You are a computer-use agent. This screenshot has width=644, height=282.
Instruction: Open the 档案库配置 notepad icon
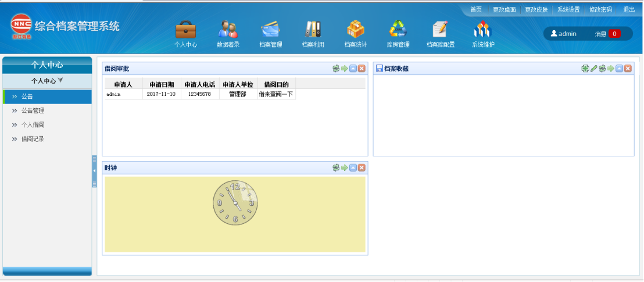pos(441,29)
